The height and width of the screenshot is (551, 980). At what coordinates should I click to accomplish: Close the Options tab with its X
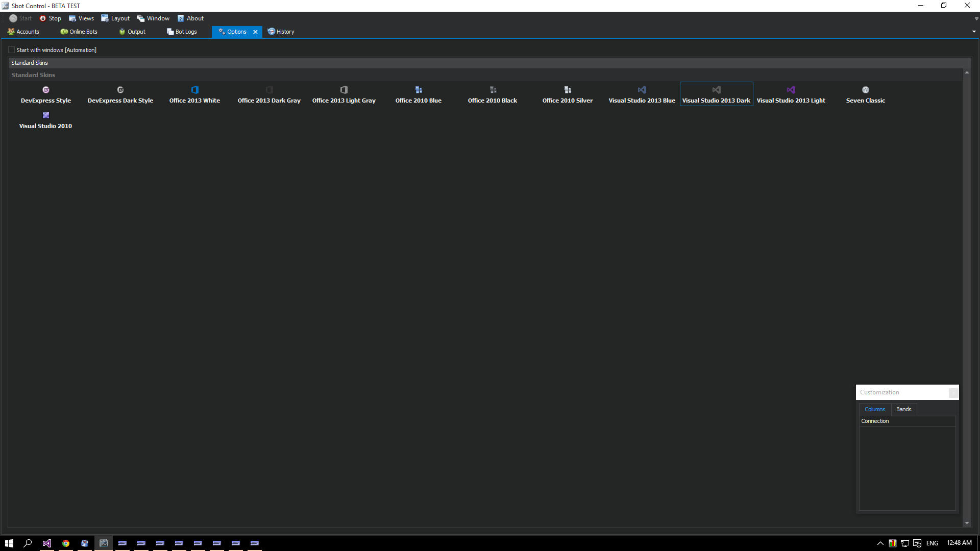pos(256,32)
